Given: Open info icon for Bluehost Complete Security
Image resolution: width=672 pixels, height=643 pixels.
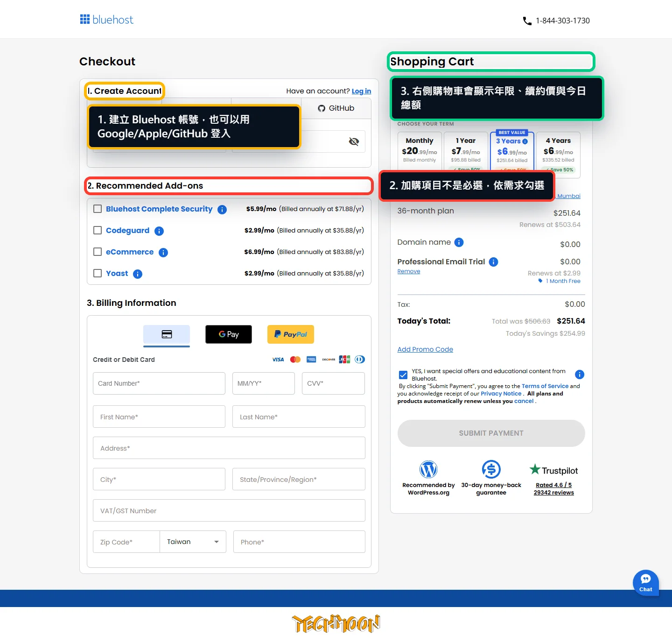Looking at the screenshot, I should pyautogui.click(x=222, y=210).
